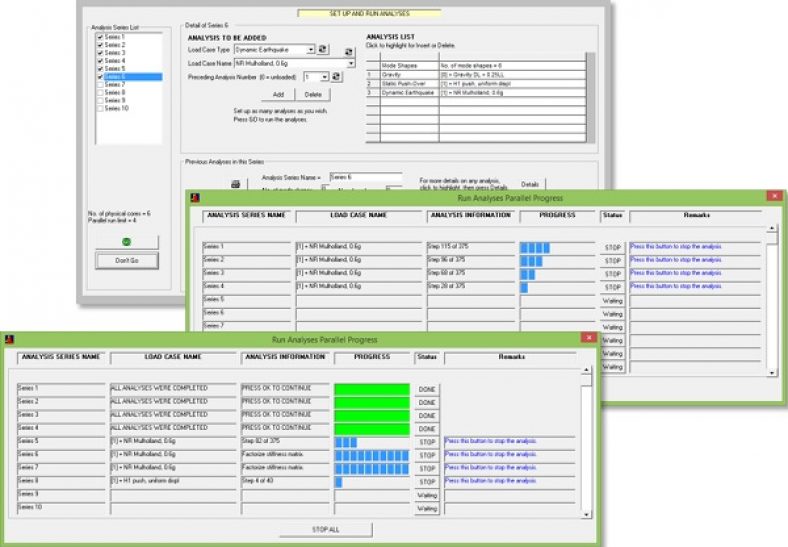The height and width of the screenshot is (547, 788).
Task: Select the Mode Shapes row in Analysis List
Action: [476, 65]
